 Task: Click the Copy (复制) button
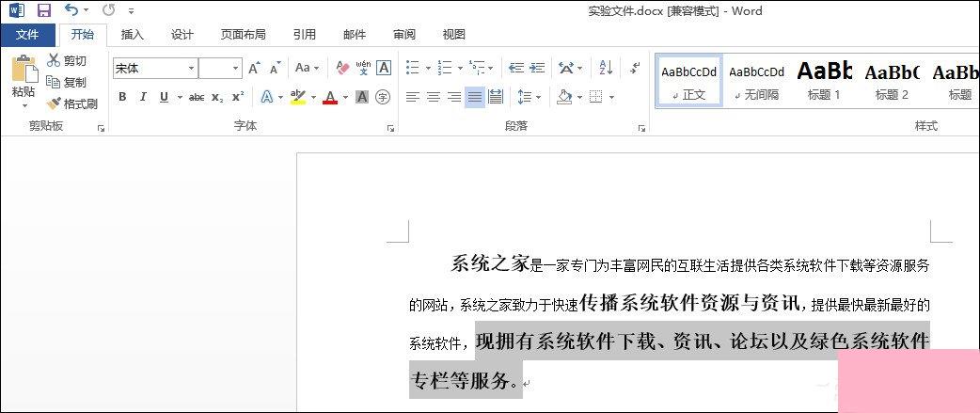pos(66,82)
